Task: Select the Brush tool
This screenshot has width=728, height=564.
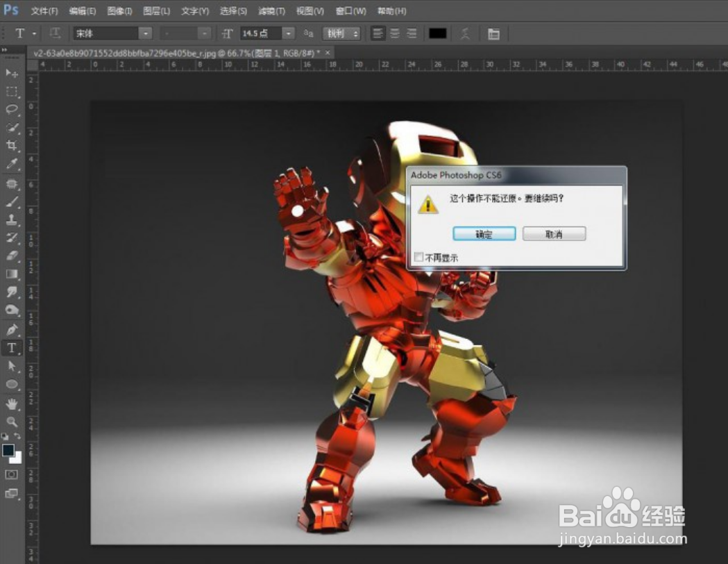Action: click(x=12, y=201)
